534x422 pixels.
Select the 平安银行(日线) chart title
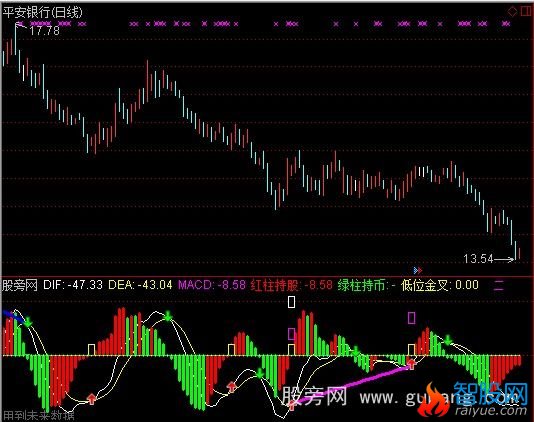click(43, 13)
